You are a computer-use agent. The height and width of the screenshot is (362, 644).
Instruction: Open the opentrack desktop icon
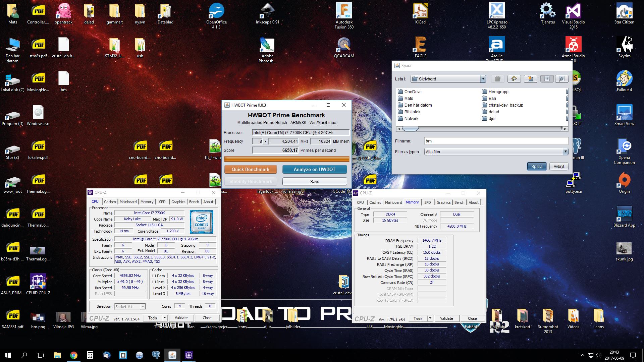point(64,14)
